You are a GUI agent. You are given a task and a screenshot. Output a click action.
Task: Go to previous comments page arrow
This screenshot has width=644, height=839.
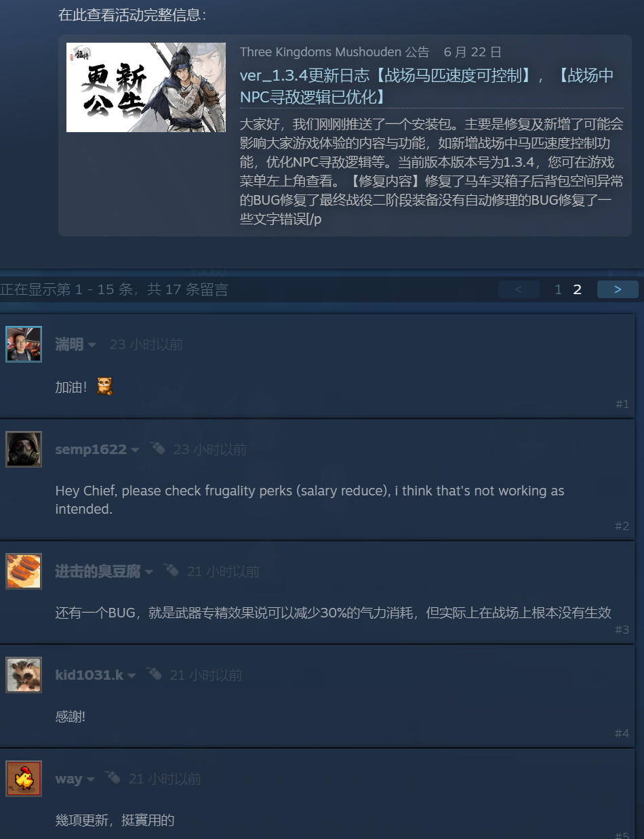[519, 289]
